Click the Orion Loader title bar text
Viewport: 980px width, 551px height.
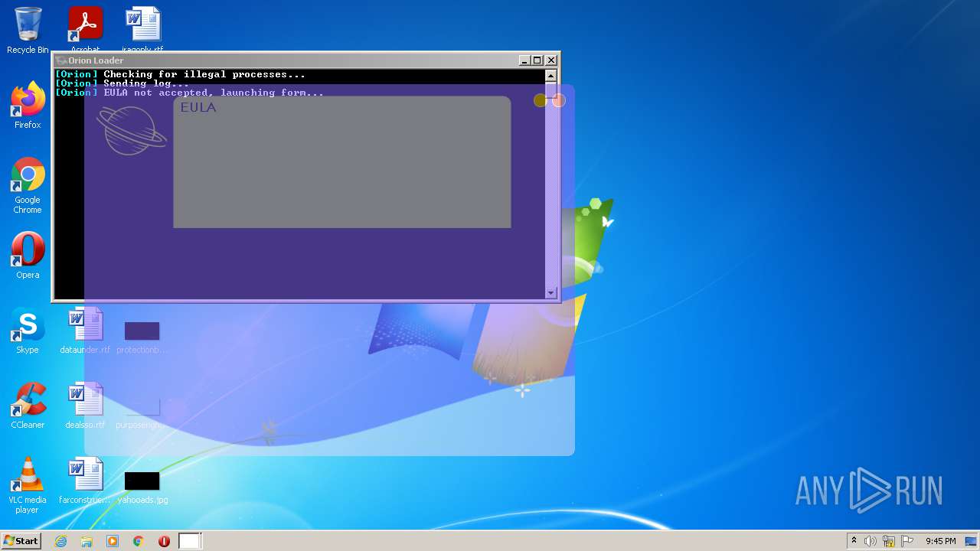(96, 60)
